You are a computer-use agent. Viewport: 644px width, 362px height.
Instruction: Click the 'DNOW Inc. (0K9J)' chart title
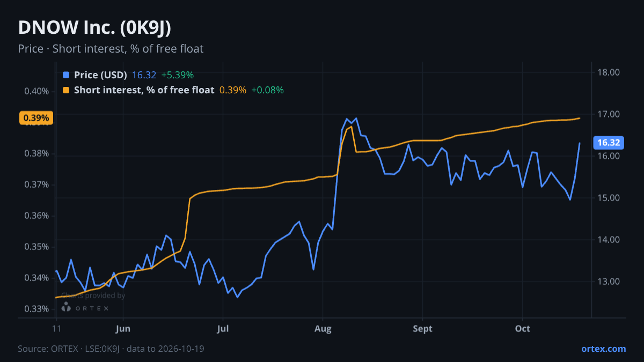[95, 27]
